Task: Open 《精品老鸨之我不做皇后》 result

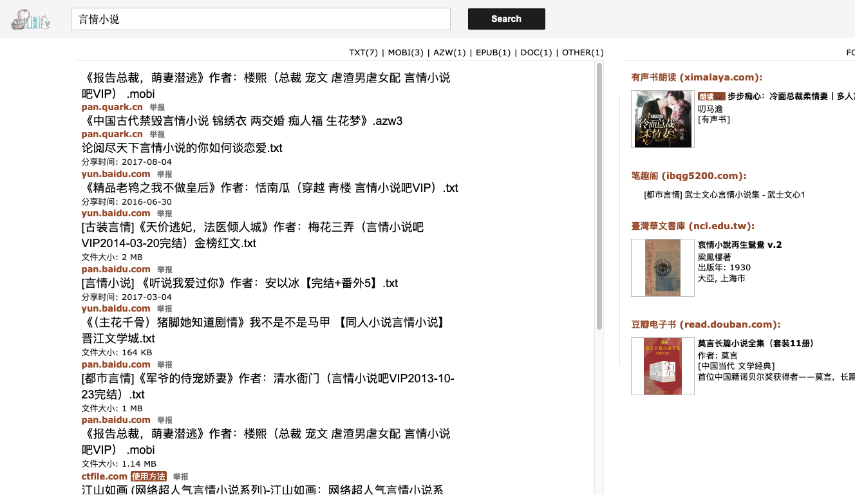Action: coord(270,188)
